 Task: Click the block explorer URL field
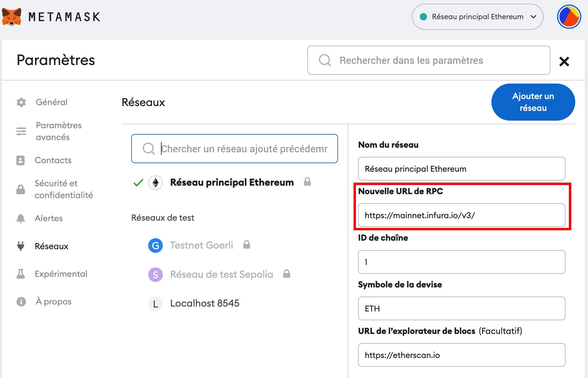pyautogui.click(x=462, y=355)
